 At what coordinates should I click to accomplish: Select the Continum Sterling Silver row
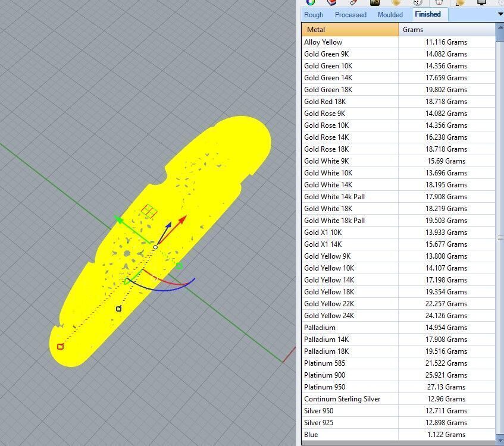pos(399,399)
